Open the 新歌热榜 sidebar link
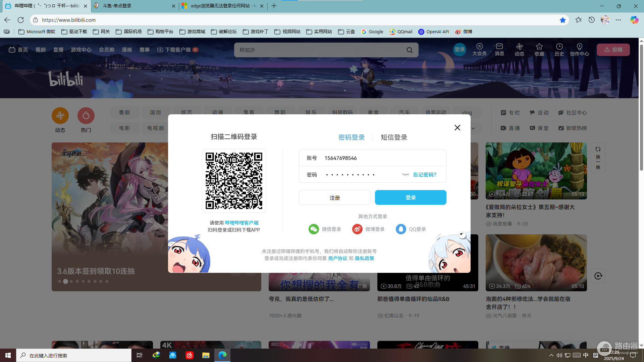The image size is (644, 362). [x=573, y=128]
